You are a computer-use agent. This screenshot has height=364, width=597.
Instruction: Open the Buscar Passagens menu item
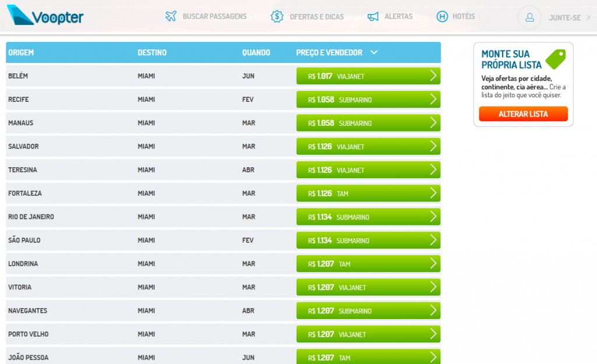click(214, 16)
